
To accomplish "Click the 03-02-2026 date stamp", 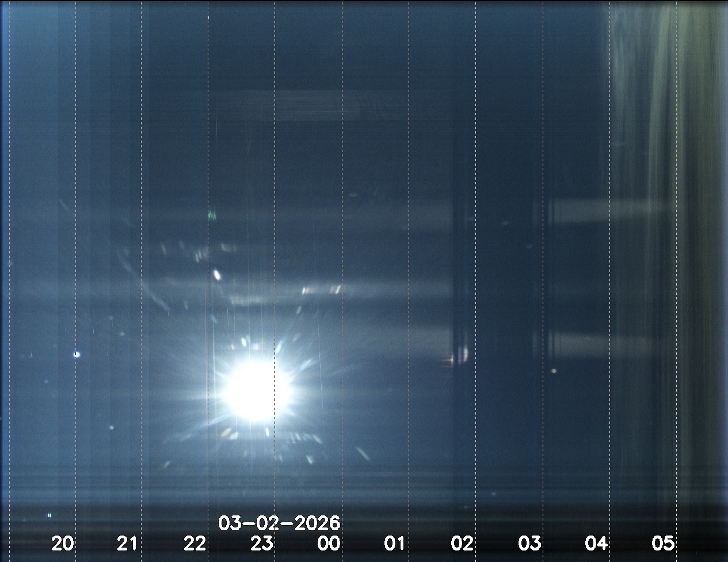I will click(x=279, y=523).
